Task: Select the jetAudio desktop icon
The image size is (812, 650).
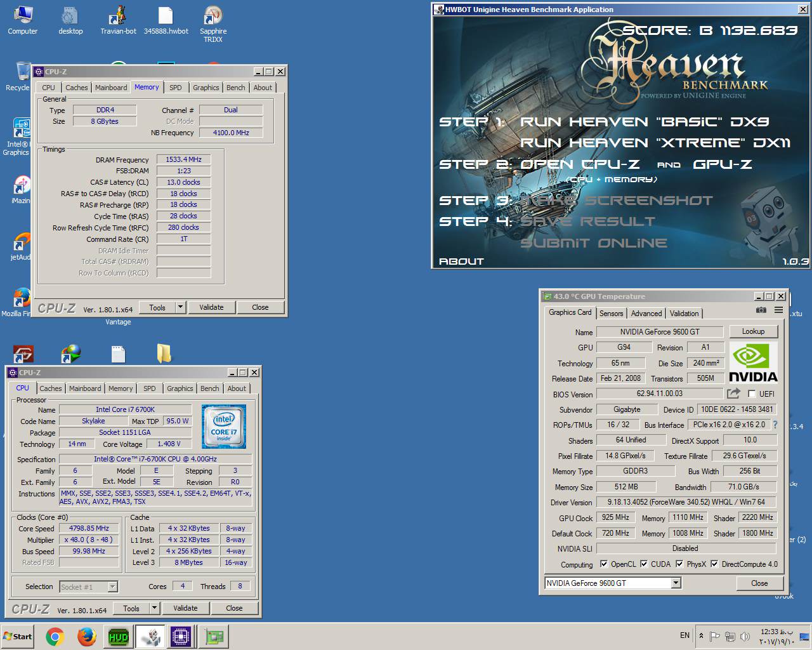Action: click(20, 246)
